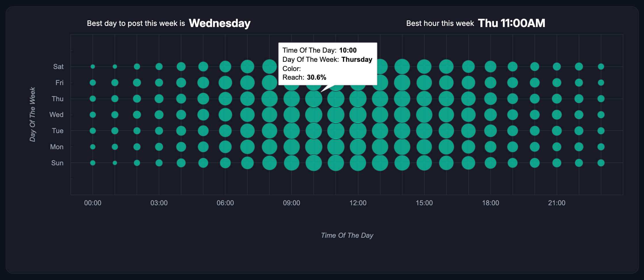Click the Wednesday 09:00 bubble

coord(292,115)
